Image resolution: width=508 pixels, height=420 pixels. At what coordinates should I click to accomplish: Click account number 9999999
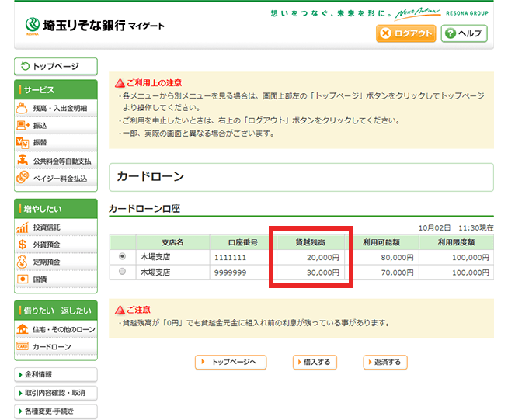[231, 273]
